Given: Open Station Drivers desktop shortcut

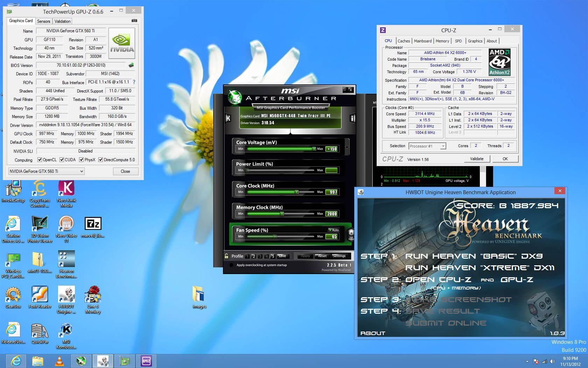Looking at the screenshot, I should pos(13,229).
